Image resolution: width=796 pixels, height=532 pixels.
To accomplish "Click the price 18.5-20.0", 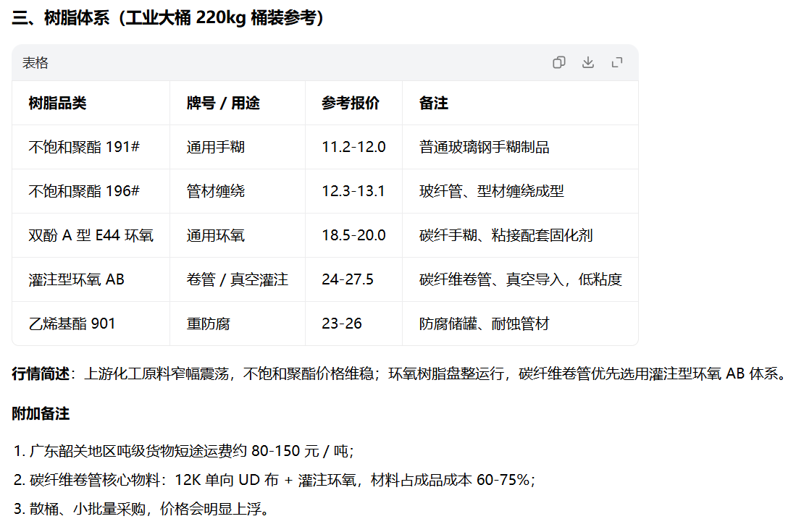I will click(x=353, y=235).
